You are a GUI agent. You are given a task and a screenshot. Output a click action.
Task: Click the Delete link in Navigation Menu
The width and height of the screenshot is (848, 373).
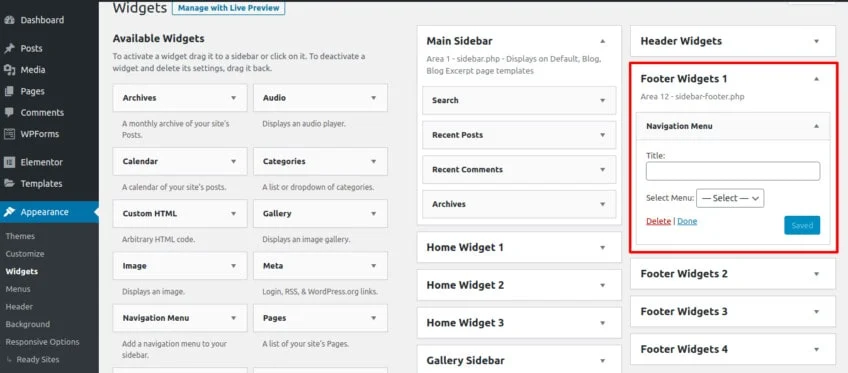(658, 221)
